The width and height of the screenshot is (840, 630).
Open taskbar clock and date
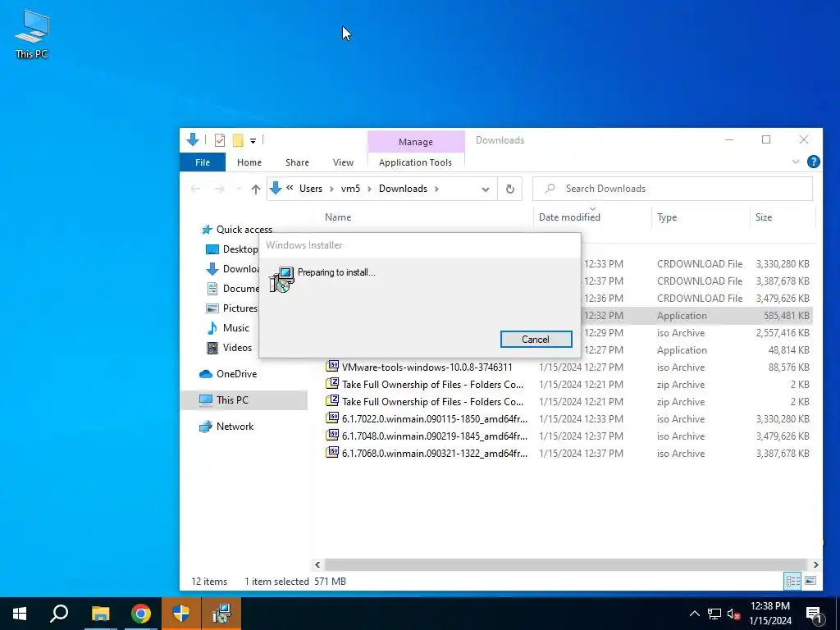(769, 614)
